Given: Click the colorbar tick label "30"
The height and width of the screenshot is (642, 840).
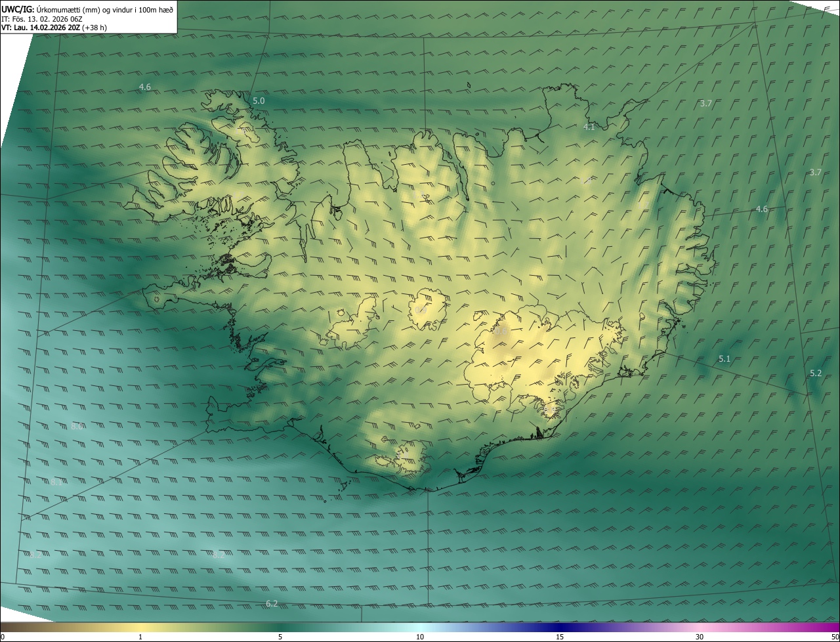Looking at the screenshot, I should [700, 637].
